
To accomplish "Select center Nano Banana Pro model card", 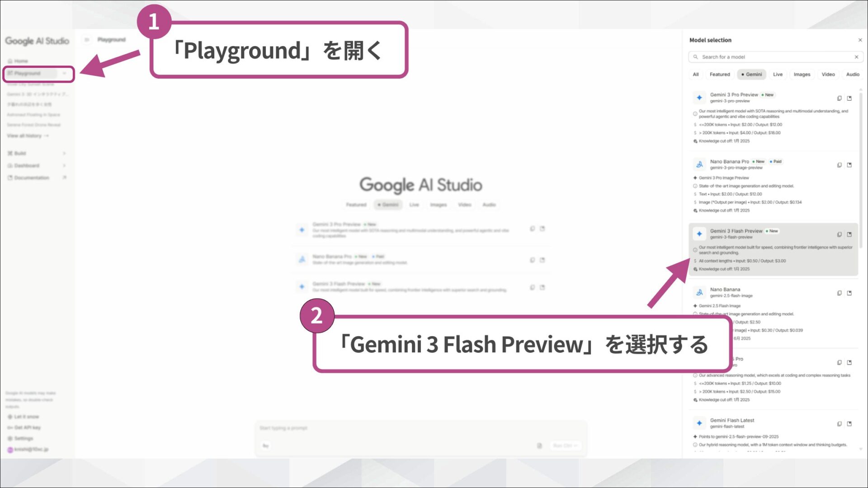I will [420, 259].
